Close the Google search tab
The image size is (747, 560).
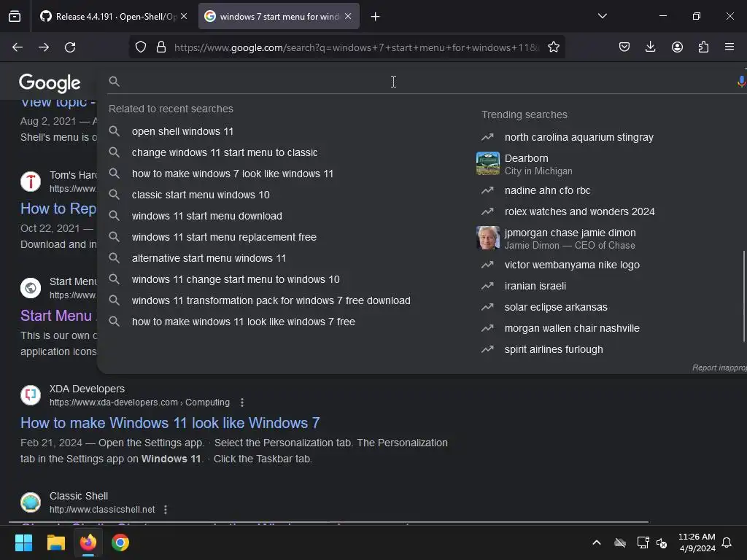pos(348,17)
